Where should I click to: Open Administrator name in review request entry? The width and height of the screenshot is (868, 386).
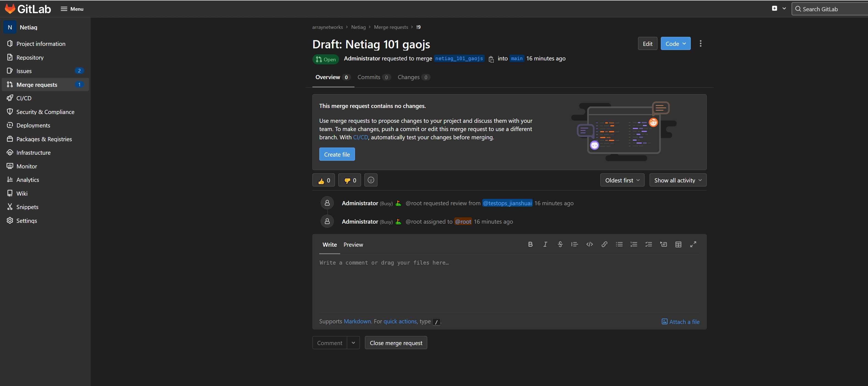point(359,203)
